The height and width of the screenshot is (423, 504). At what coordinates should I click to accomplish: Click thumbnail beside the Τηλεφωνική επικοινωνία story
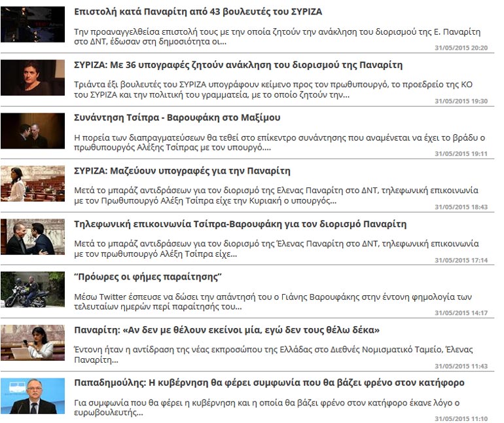(x=33, y=236)
